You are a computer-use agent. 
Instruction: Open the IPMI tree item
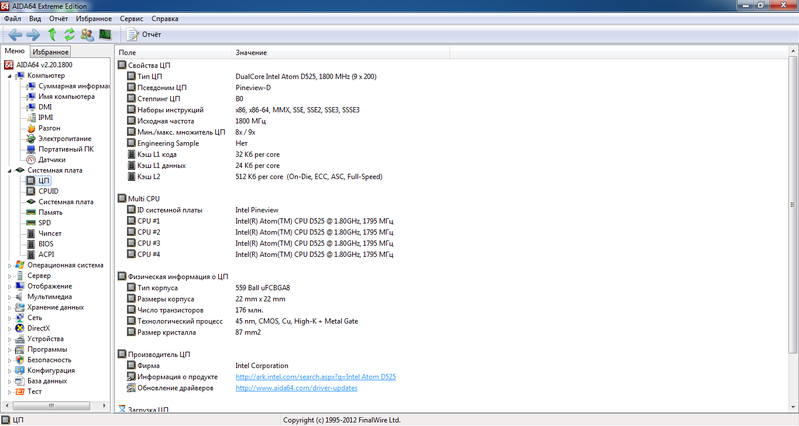point(45,117)
